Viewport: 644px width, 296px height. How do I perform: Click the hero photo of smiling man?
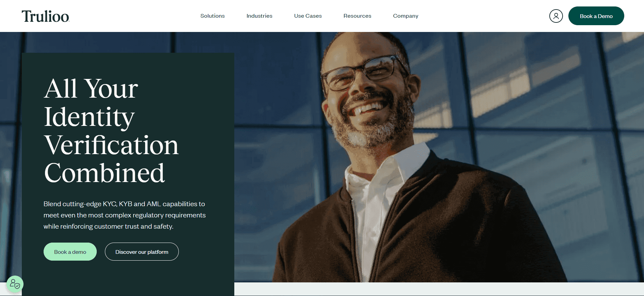pyautogui.click(x=439, y=157)
